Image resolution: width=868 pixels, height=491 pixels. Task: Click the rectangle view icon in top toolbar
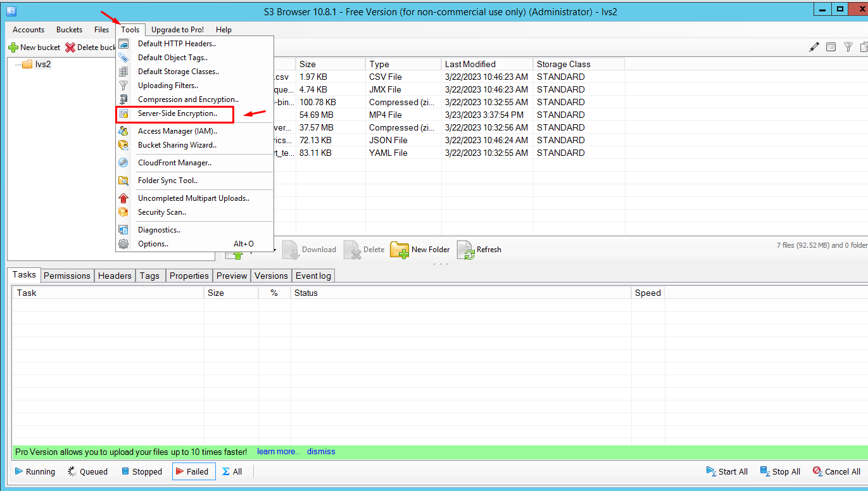pyautogui.click(x=831, y=47)
